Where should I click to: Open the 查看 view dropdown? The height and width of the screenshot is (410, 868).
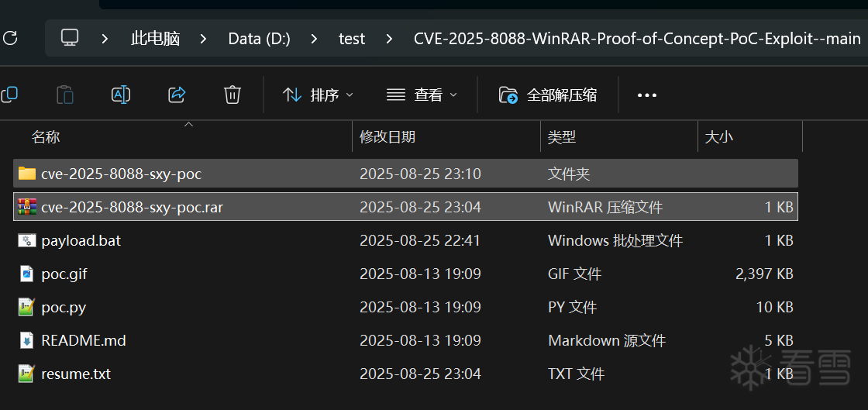(422, 95)
